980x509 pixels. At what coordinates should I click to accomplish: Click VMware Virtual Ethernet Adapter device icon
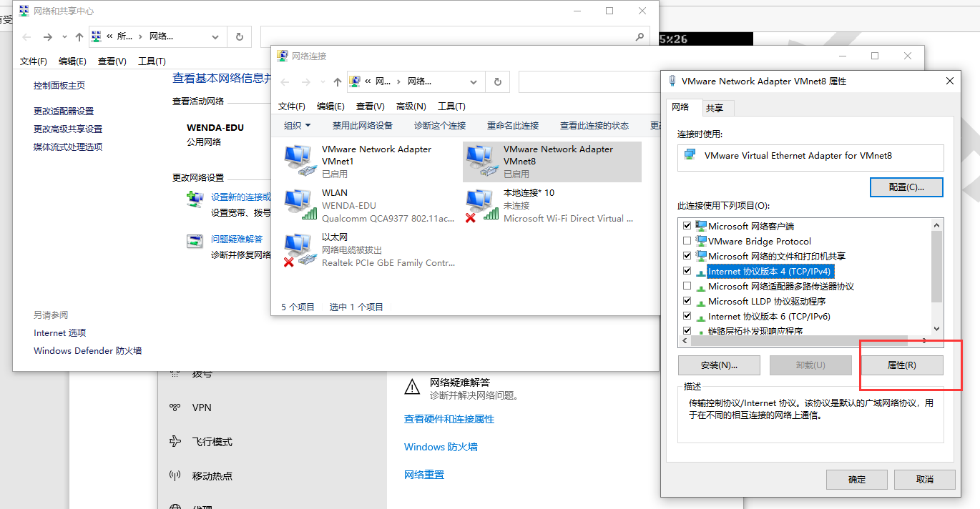[x=690, y=155]
